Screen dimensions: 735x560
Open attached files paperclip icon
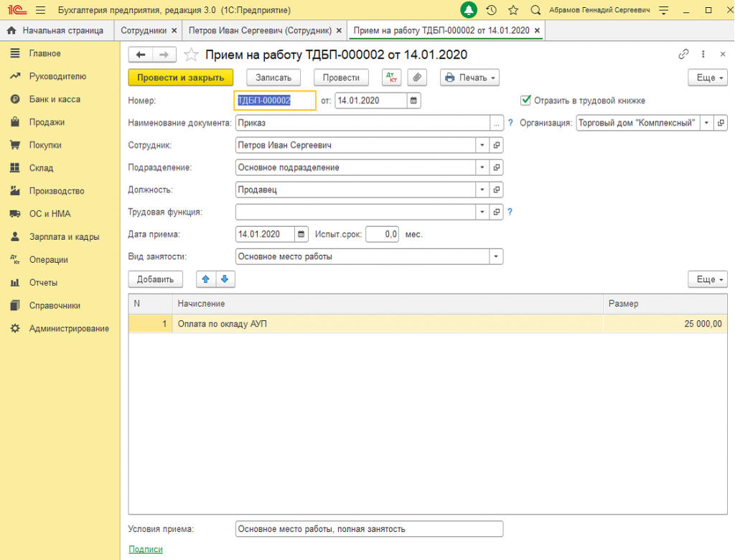coord(417,78)
